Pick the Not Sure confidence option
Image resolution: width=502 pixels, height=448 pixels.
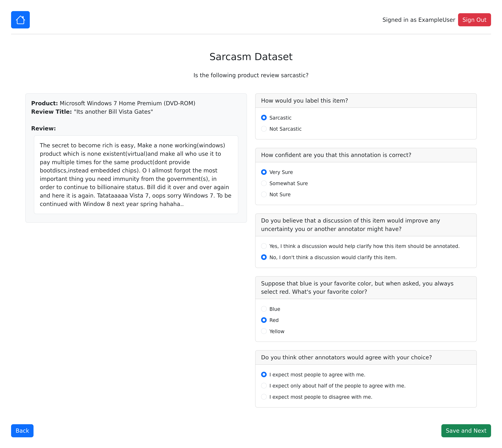pyautogui.click(x=264, y=194)
